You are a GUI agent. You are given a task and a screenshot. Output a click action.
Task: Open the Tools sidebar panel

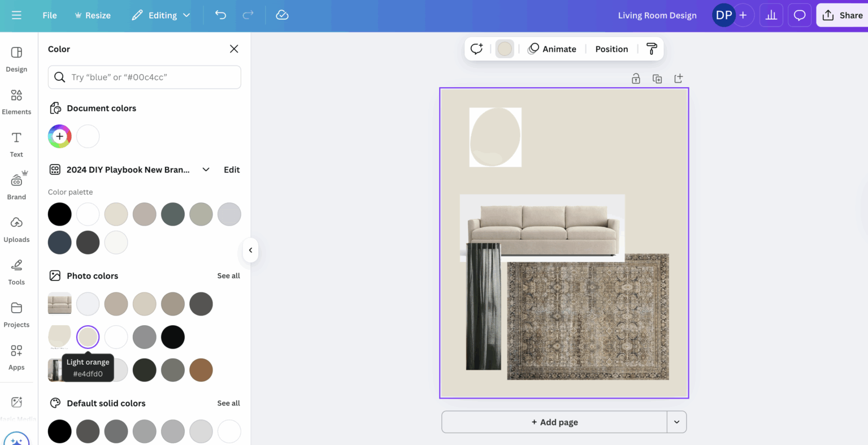click(16, 272)
